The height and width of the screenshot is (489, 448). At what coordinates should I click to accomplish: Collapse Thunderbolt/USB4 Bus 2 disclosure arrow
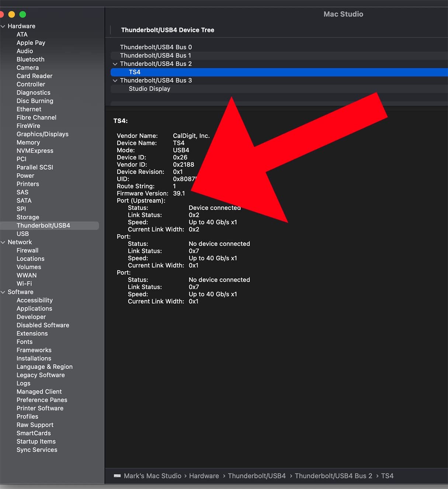[x=115, y=64]
